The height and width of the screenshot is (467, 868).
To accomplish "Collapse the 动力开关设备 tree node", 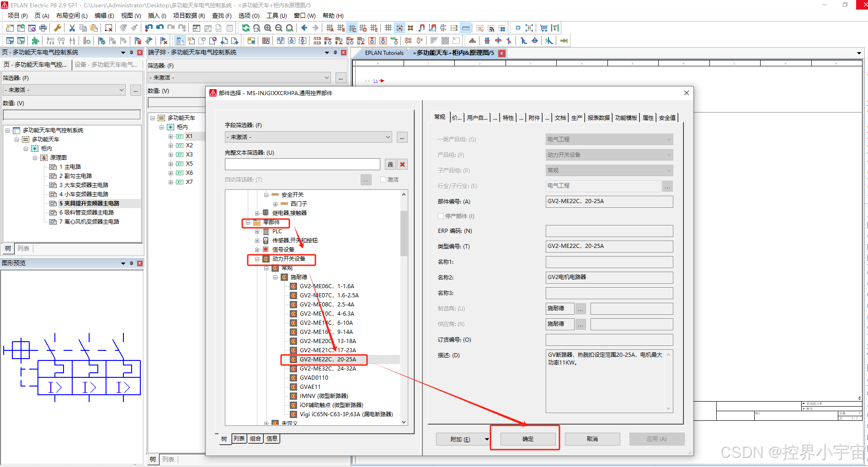I will (x=257, y=259).
